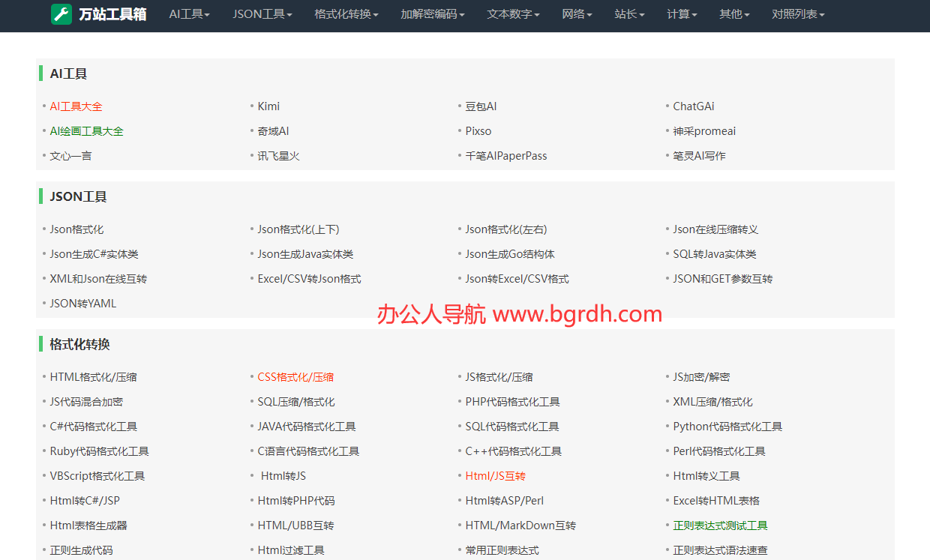The image size is (930, 560).
Task: Launch the 正则表达式测试工具 link
Action: click(x=720, y=526)
